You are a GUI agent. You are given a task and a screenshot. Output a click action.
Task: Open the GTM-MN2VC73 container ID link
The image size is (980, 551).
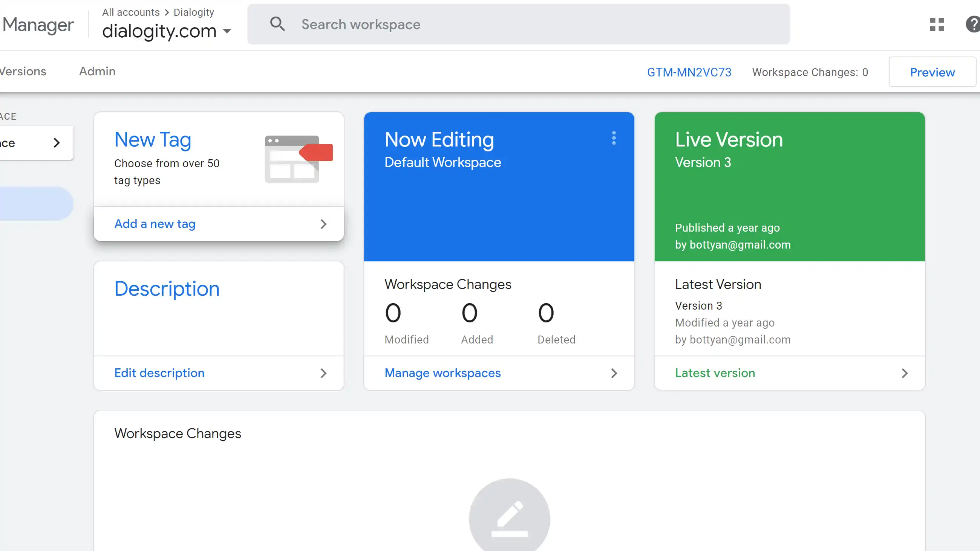click(689, 72)
